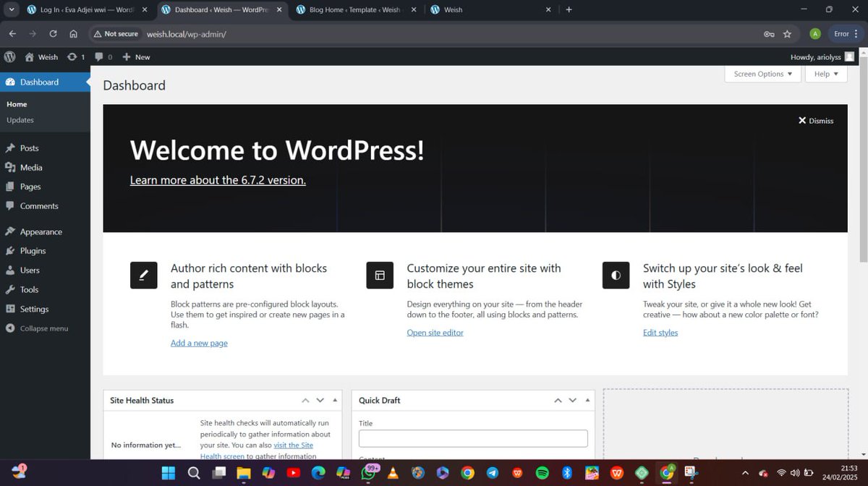Dismiss the Welcome to WordPress panel
868x486 pixels.
(816, 121)
